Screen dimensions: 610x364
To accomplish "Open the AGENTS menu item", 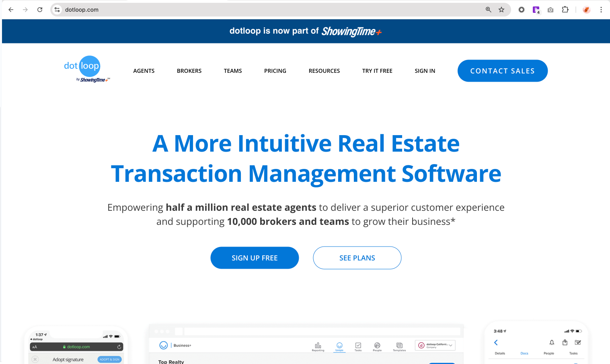I will 144,71.
